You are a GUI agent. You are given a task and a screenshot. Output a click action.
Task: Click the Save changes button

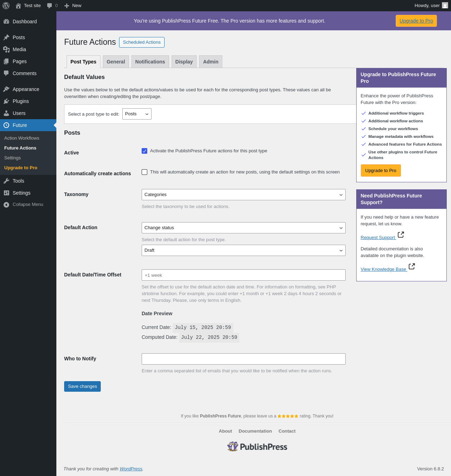[82, 386]
